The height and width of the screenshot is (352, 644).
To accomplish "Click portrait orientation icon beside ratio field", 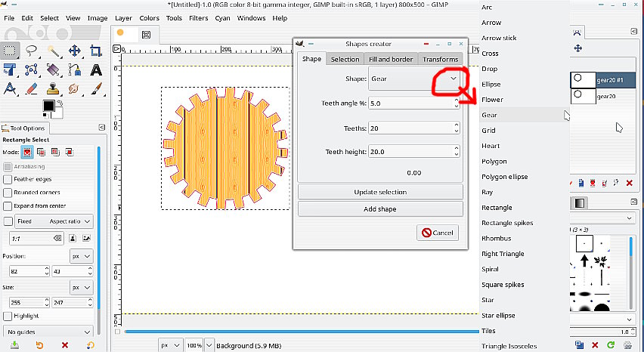I will coord(73,238).
